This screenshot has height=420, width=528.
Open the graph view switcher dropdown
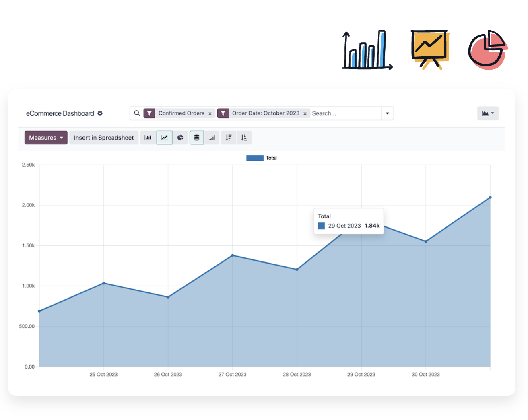pos(488,113)
